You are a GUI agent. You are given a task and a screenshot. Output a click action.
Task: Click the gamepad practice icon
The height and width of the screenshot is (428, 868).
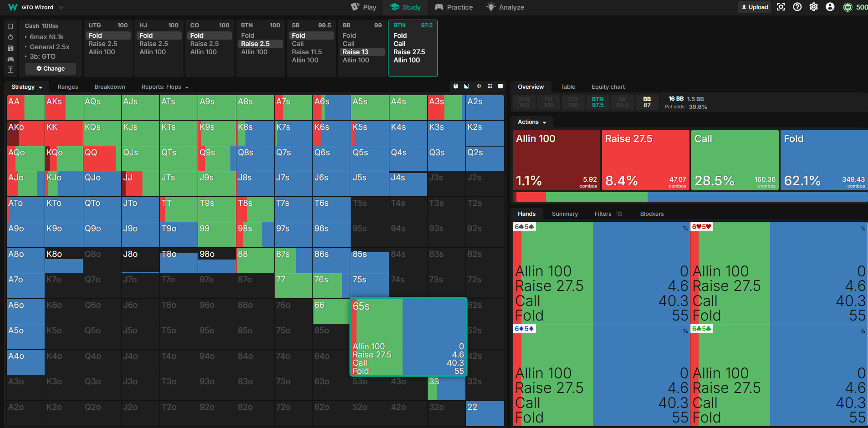(x=10, y=59)
